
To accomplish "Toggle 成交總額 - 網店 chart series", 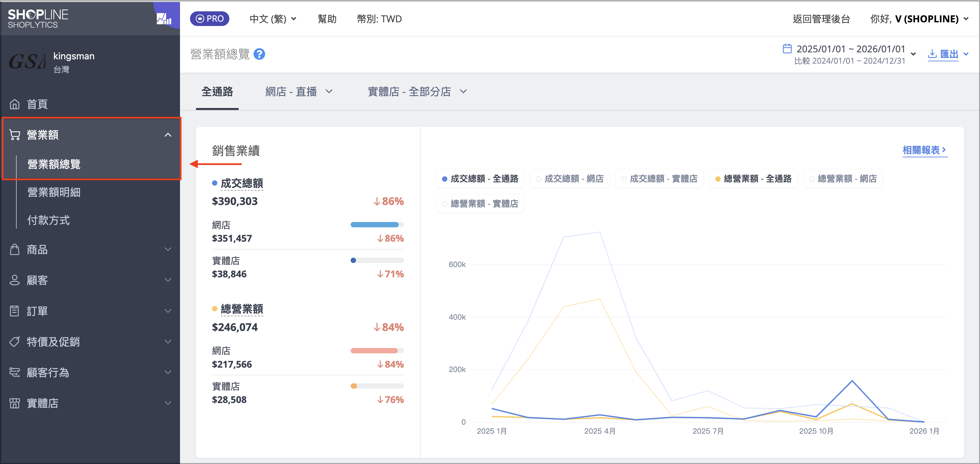I will point(570,178).
